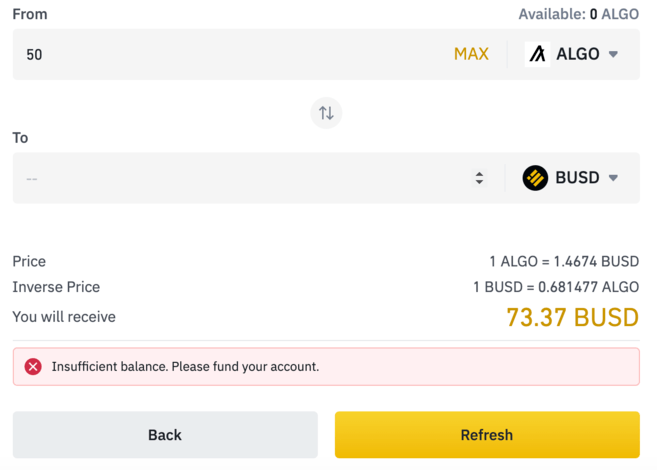This screenshot has height=470, width=657.
Task: Click the Inverse Price label
Action: 56,287
